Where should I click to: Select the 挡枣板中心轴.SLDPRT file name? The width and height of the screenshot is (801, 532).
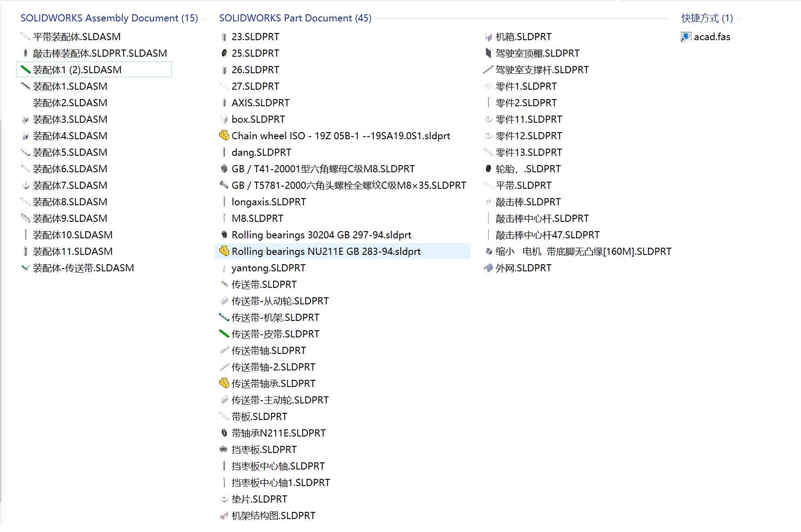(x=278, y=466)
